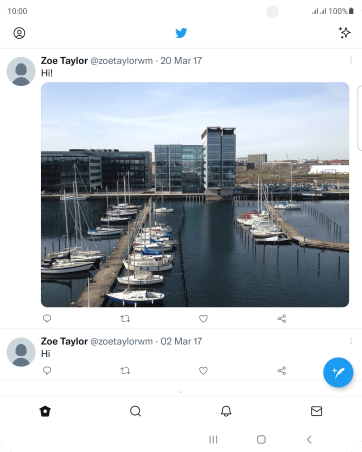Reply to the 20 Mar 17 tweet
Screen dimensions: 362x452
47,319
